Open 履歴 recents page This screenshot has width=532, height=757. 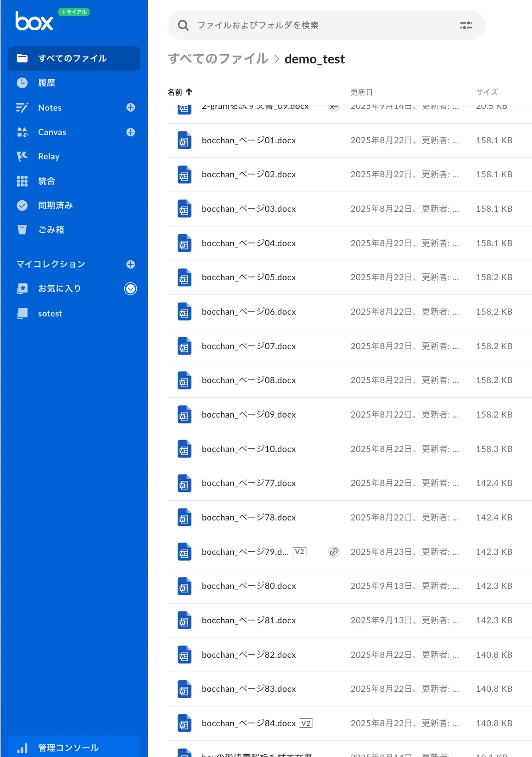click(x=46, y=83)
